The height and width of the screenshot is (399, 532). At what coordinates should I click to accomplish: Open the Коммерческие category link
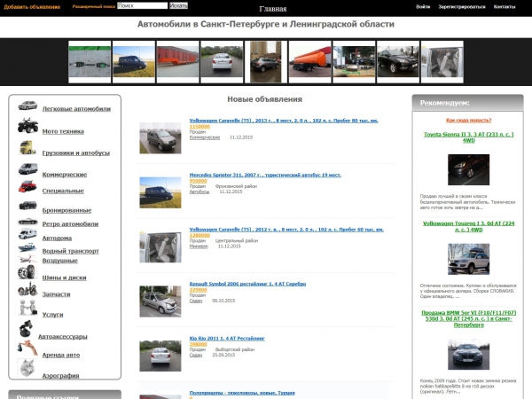coord(65,175)
